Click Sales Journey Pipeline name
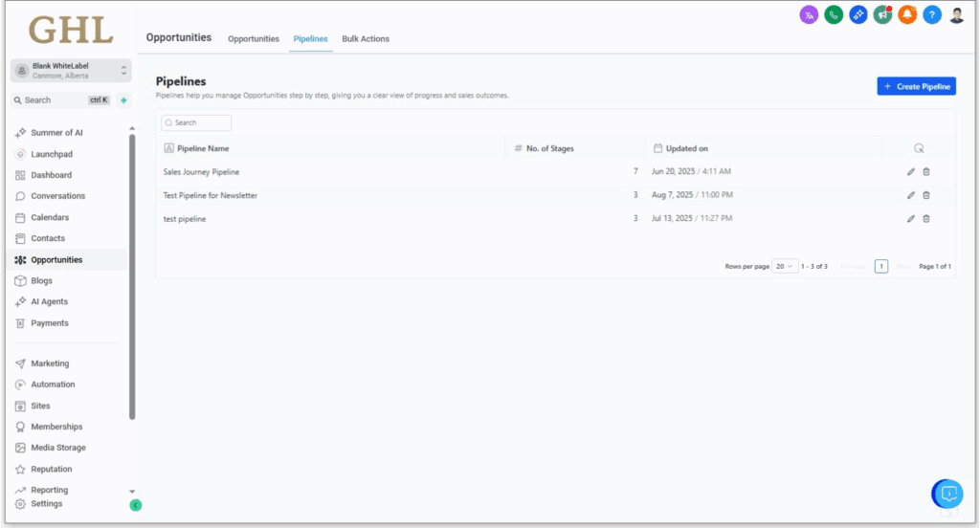The height and width of the screenshot is (528, 980). [201, 172]
